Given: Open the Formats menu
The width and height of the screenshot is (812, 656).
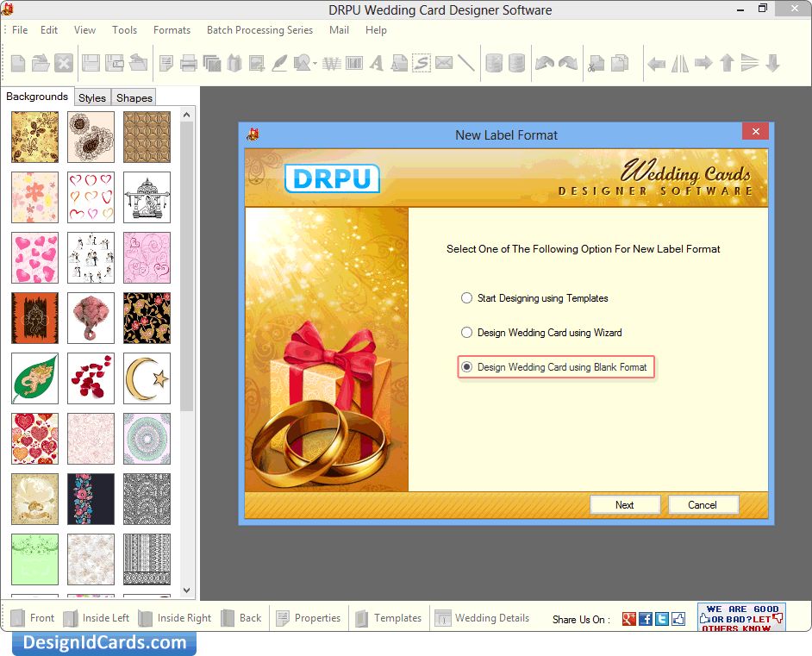Looking at the screenshot, I should coord(172,30).
